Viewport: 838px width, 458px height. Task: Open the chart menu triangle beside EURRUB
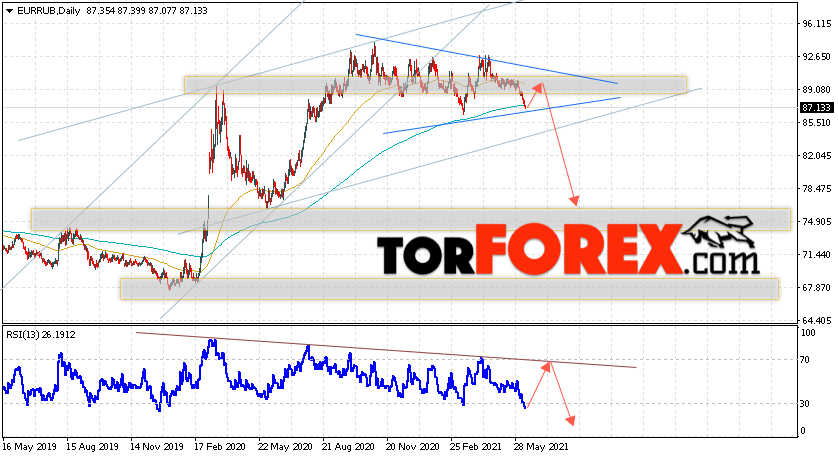(9, 11)
